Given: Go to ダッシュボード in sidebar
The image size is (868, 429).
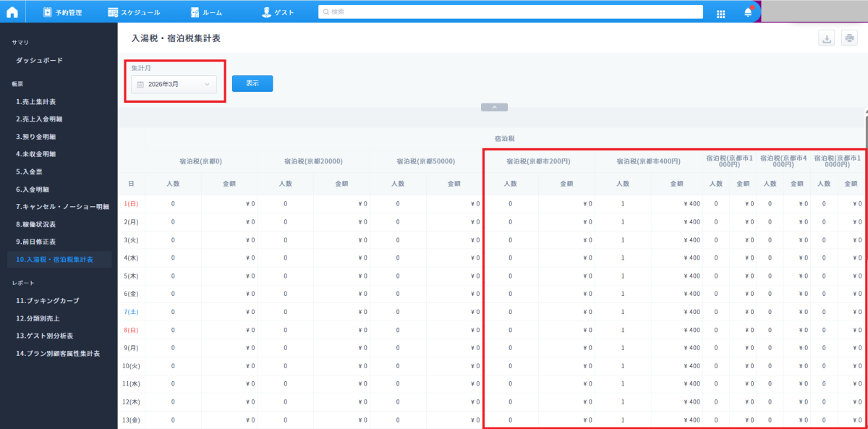Looking at the screenshot, I should point(39,60).
